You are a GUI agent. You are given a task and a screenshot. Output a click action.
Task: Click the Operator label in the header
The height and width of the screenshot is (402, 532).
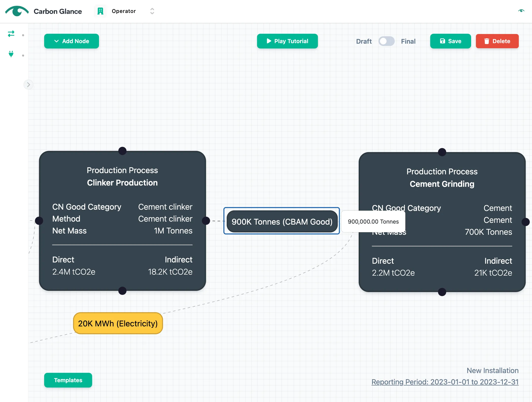(124, 11)
